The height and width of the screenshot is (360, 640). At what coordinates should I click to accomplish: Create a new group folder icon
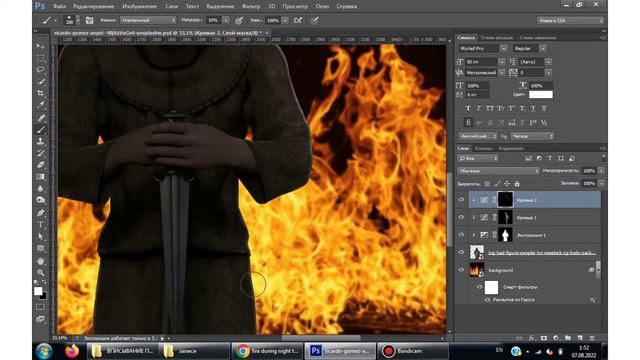[x=568, y=338]
